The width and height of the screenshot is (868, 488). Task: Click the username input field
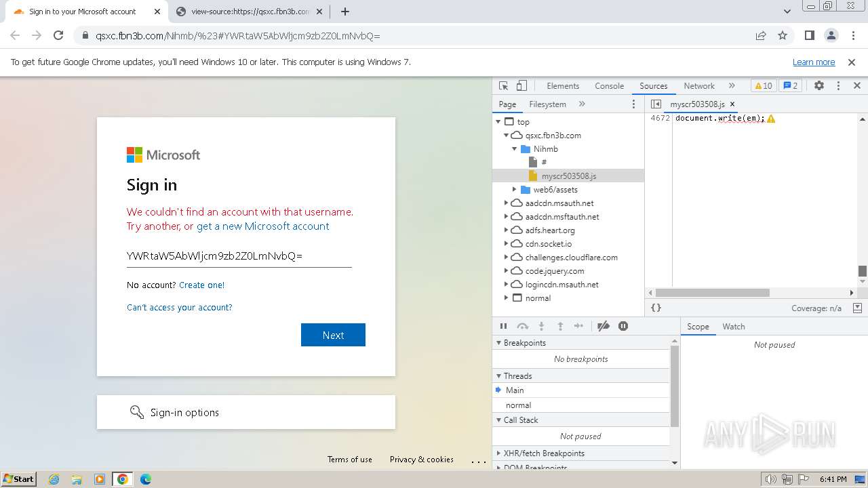coord(239,256)
